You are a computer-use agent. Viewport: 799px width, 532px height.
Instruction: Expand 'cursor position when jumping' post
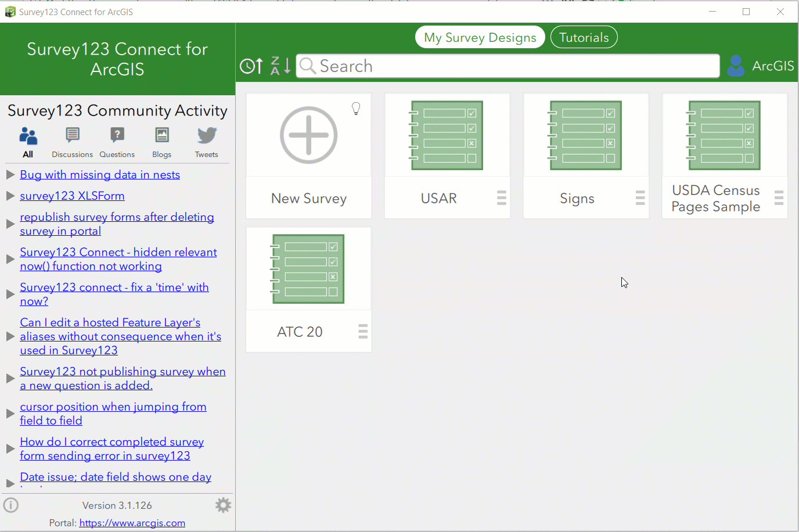[10, 414]
